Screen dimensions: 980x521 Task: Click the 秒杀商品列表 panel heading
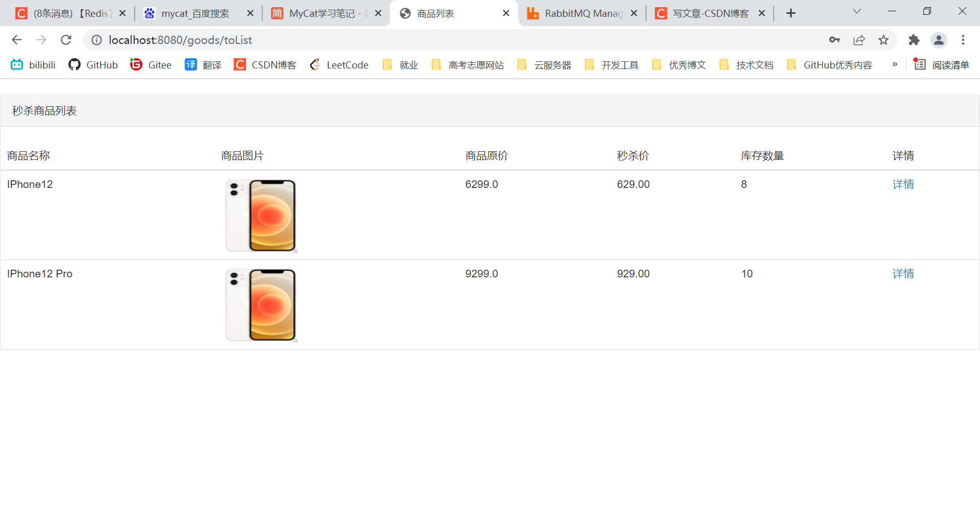[x=44, y=111]
